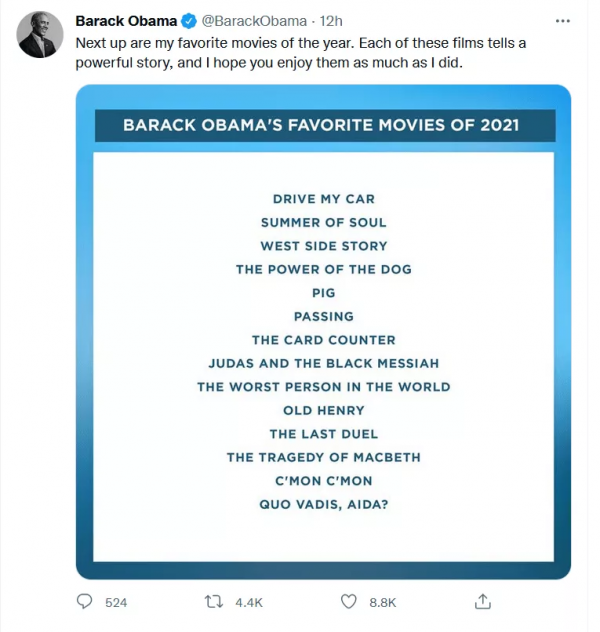
Task: Click 'Quo Vadis, Aida?' in the image
Action: tap(323, 504)
